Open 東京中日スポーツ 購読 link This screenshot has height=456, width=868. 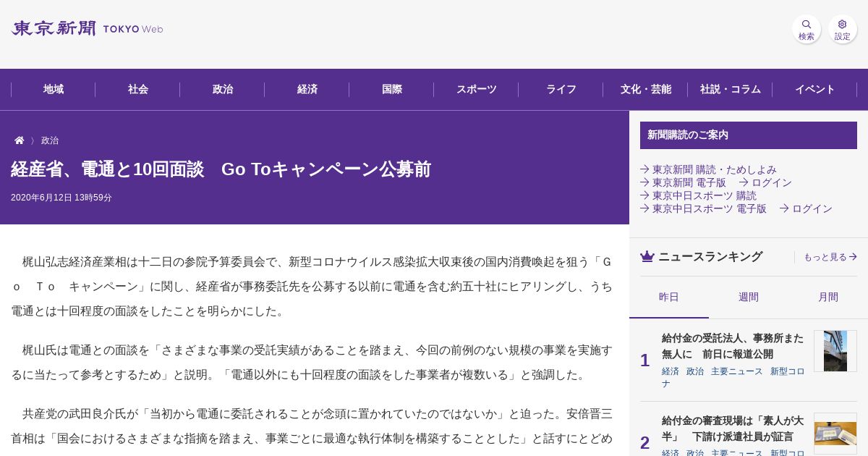698,195
